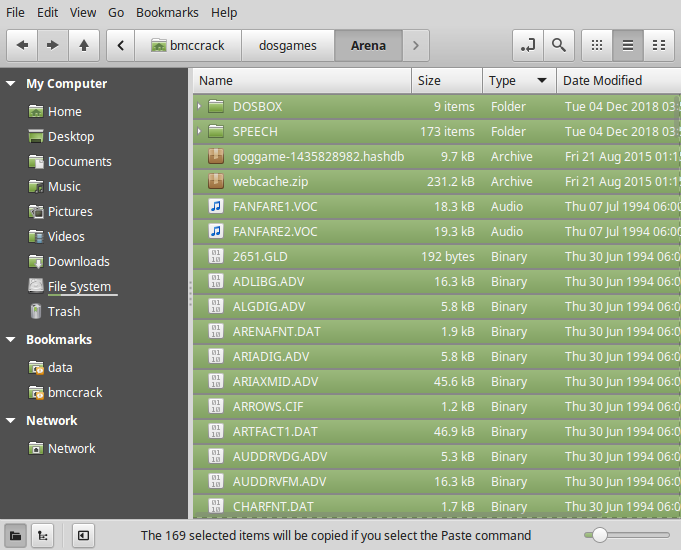Switch to list view
Viewport: 681px width, 550px height.
click(x=628, y=45)
